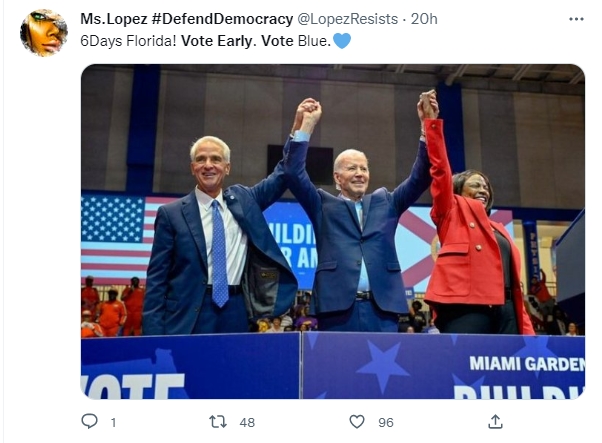Select the tweet text 'Vote Early. Vote Blue.'
602x443 pixels.
pyautogui.click(x=256, y=41)
